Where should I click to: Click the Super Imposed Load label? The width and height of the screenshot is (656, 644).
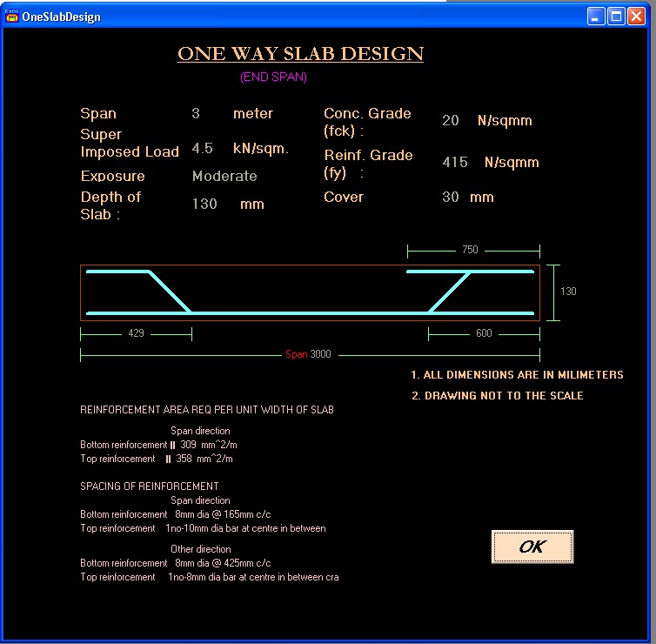pos(130,143)
